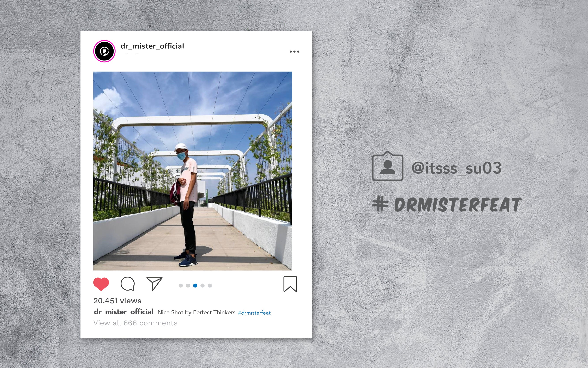Open the bridge photo of masked man

pyautogui.click(x=192, y=171)
